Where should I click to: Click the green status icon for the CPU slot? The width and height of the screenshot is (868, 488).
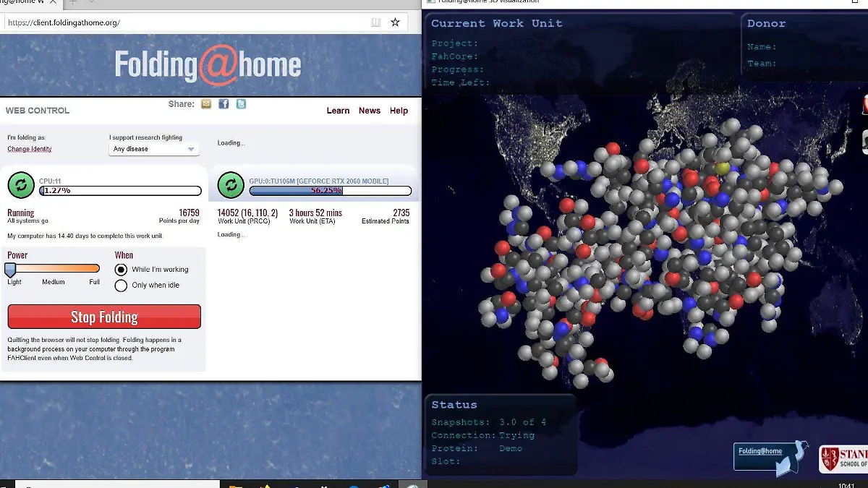click(x=21, y=185)
